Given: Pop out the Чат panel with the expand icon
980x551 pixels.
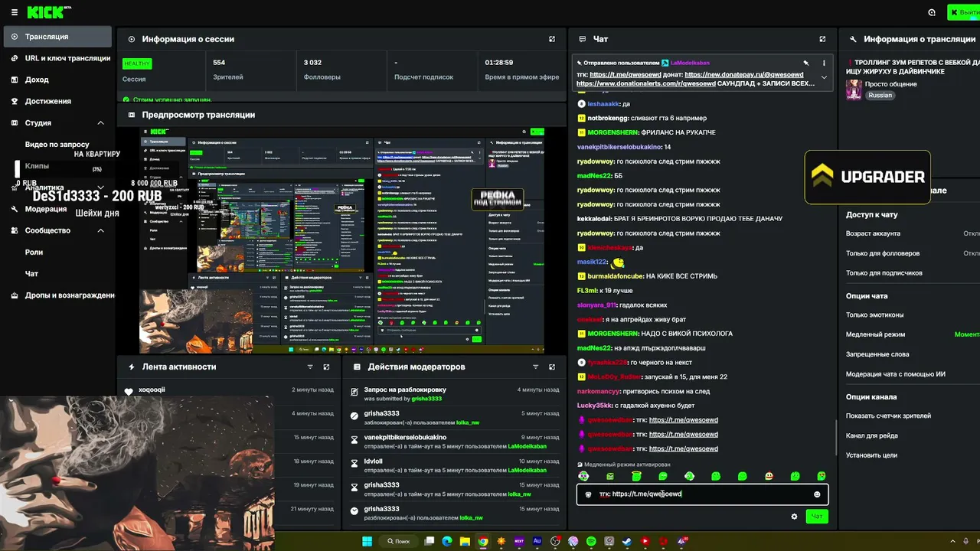Looking at the screenshot, I should [822, 39].
